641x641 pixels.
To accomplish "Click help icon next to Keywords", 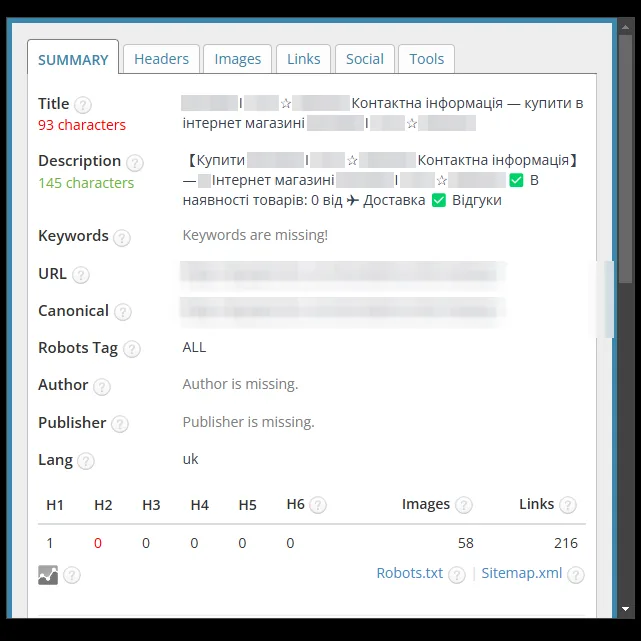I will [x=122, y=238].
